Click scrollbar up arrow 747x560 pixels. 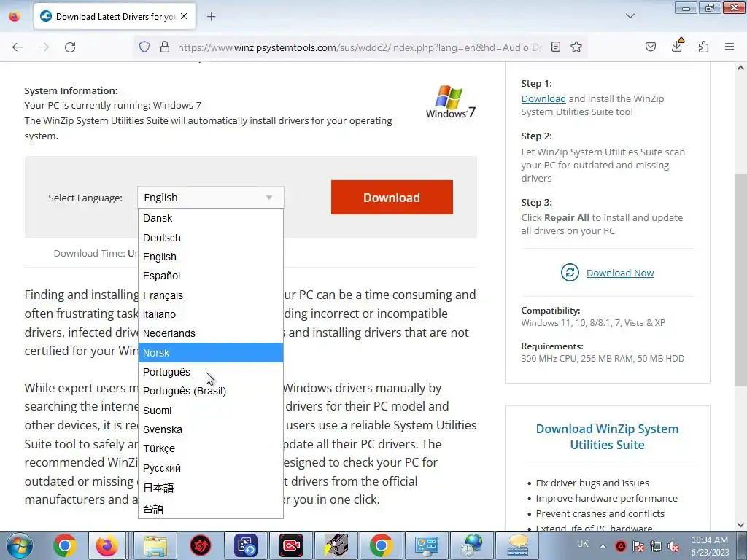coord(740,68)
